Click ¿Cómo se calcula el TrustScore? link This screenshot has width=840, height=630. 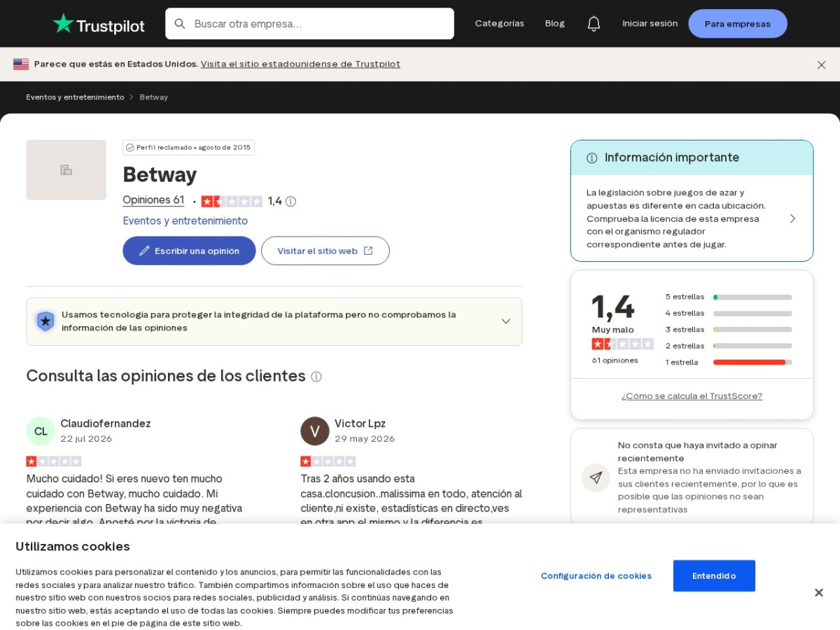click(692, 396)
